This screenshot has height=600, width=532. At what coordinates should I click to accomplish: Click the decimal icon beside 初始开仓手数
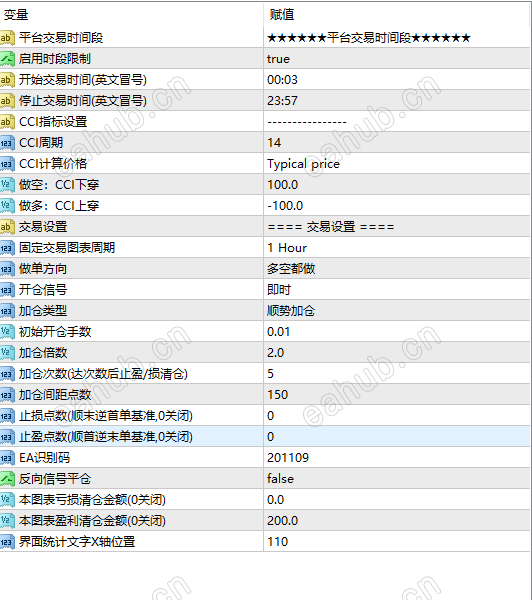pos(7,332)
